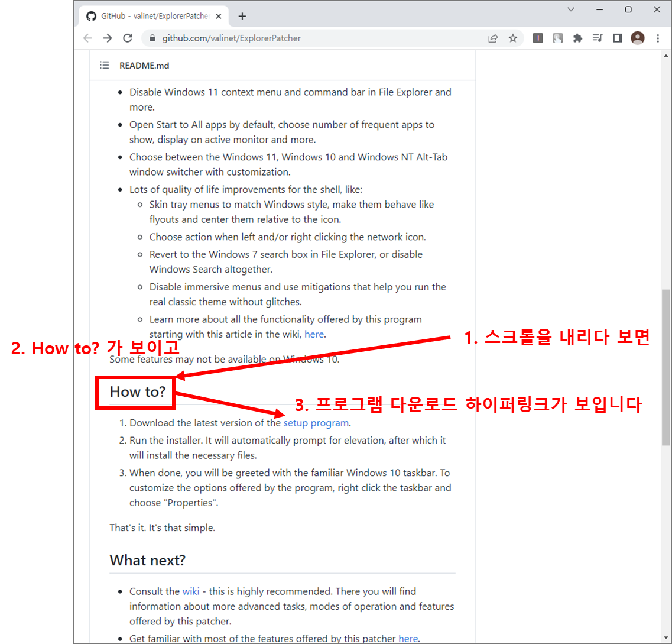Click 'When done, you will be greeted' step
Viewport: 672px width, 644px height.
click(x=290, y=487)
